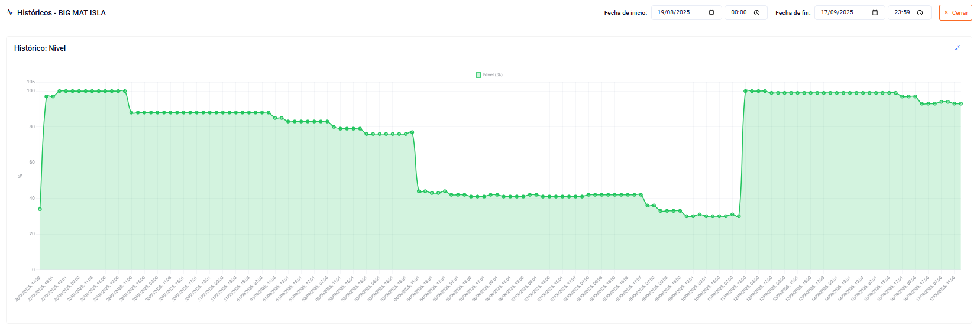
Task: Click the Históricos - BIG MAT ISLA heading
Action: click(x=62, y=12)
